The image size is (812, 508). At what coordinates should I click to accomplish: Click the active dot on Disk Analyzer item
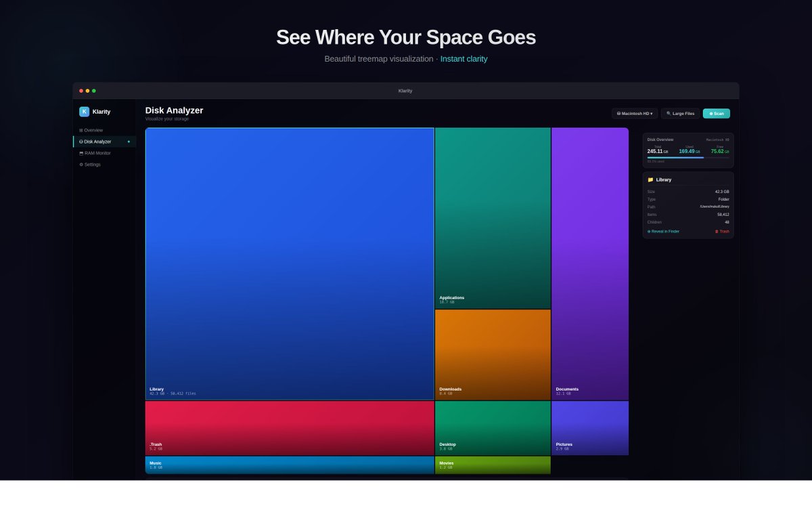(129, 142)
